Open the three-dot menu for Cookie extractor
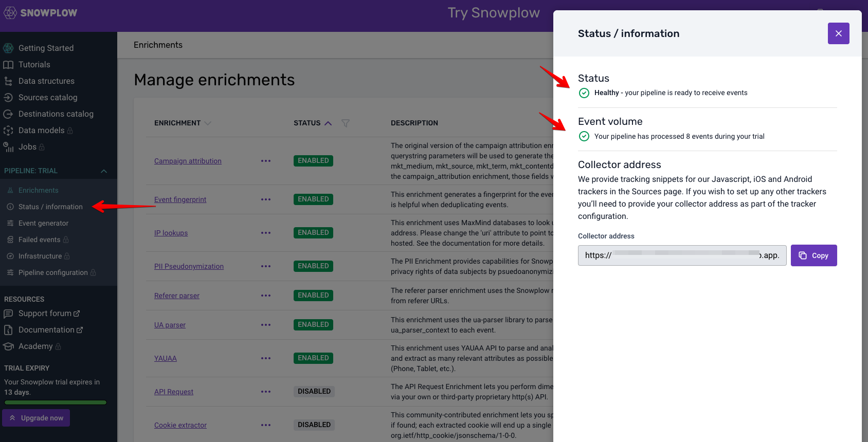 click(266, 425)
